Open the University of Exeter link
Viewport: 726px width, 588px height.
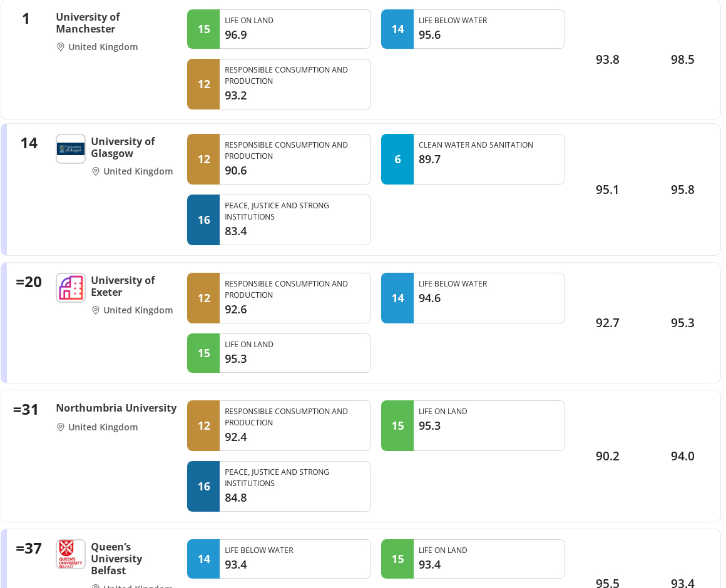point(123,286)
